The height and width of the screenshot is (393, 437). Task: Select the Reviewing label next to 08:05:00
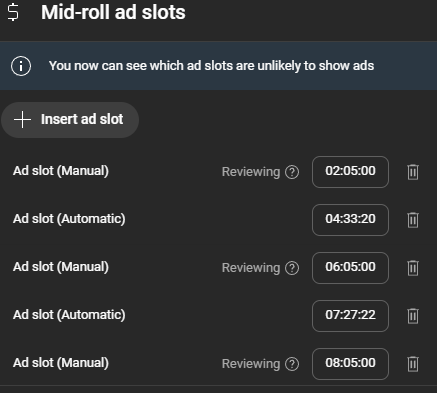click(251, 364)
